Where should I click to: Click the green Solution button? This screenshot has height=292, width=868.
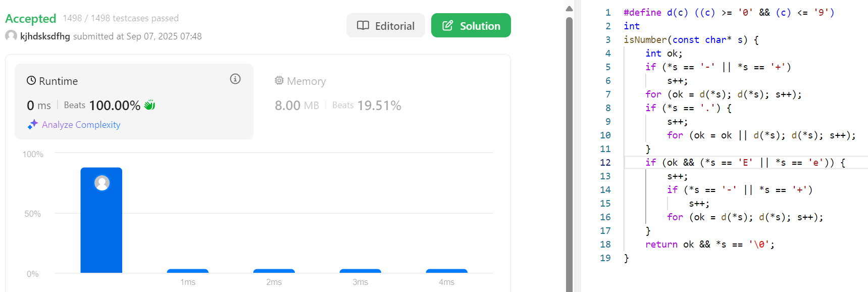coord(471,25)
